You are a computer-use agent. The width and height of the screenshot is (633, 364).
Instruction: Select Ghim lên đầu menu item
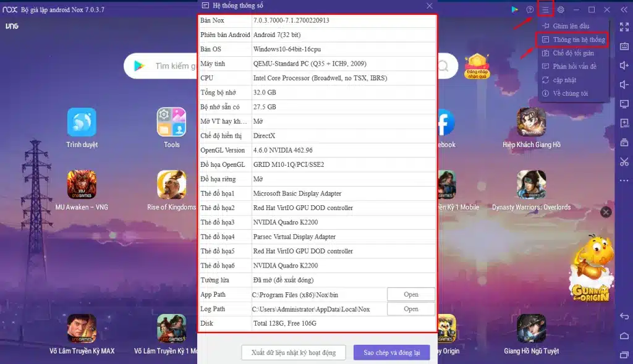tap(572, 26)
